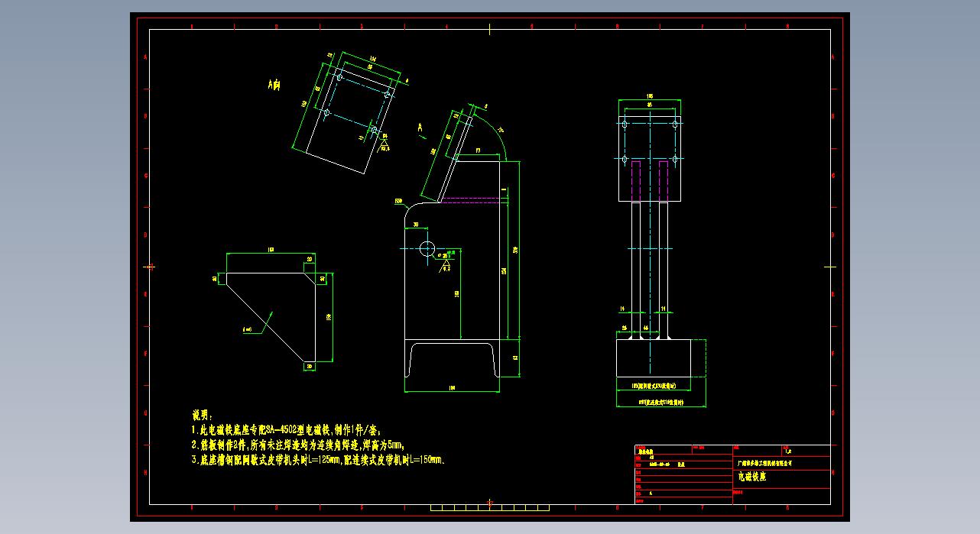Image resolution: width=980 pixels, height=534 pixels.
Task: Select note 2 mentioning 5mm weld height
Action: (x=297, y=445)
